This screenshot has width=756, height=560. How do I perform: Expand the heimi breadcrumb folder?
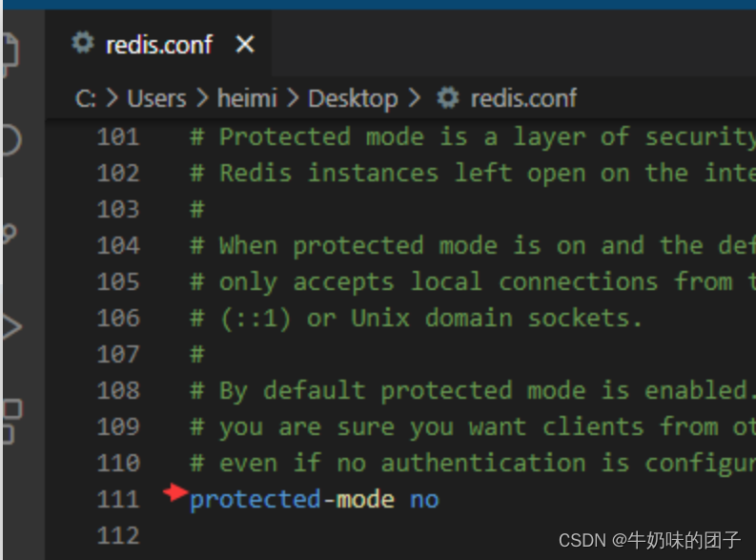247,98
